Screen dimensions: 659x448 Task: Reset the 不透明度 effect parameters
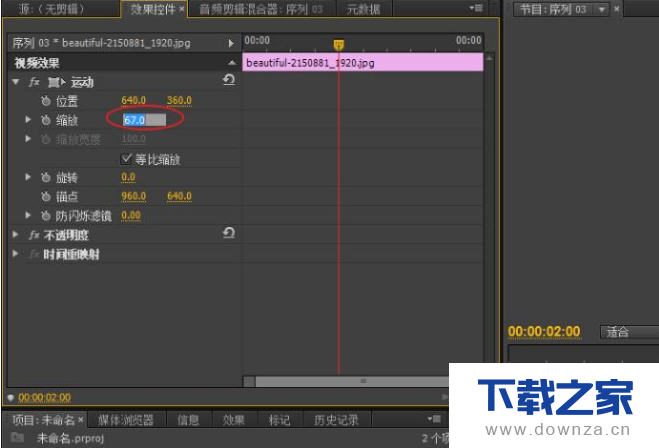(x=229, y=233)
